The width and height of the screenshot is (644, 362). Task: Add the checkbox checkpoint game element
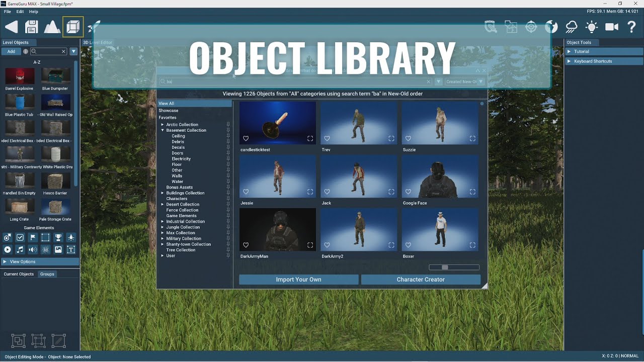click(x=20, y=237)
